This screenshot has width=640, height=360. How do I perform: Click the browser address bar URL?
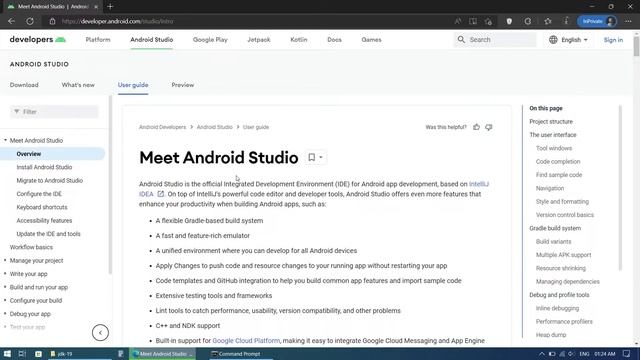pyautogui.click(x=118, y=21)
